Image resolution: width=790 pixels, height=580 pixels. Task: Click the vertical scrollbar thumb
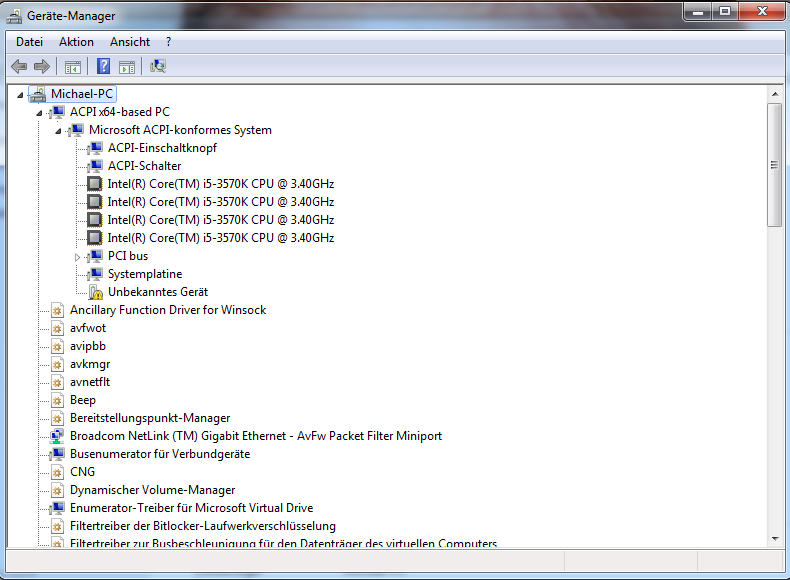(x=775, y=165)
